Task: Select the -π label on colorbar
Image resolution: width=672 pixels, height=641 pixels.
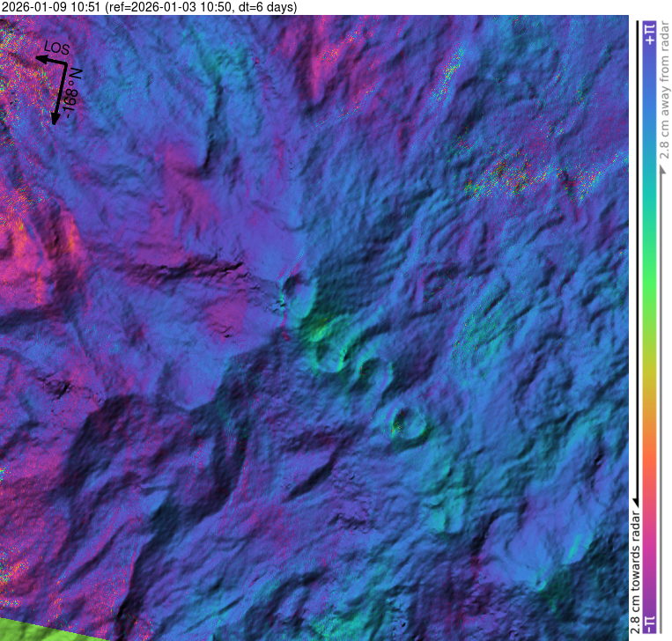Action: 649,623
